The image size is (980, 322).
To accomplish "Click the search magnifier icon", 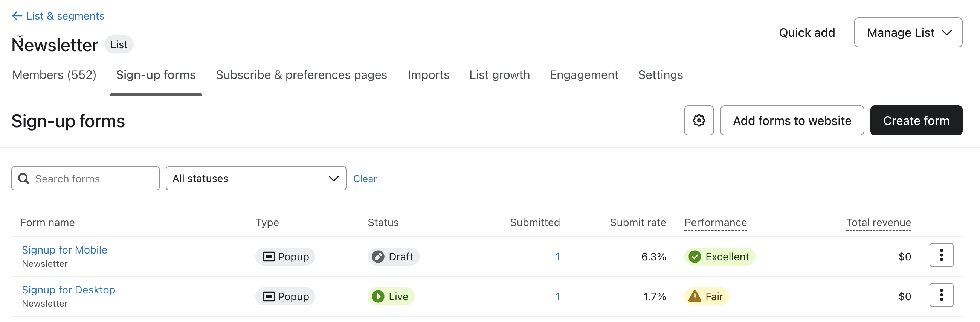I will [24, 178].
